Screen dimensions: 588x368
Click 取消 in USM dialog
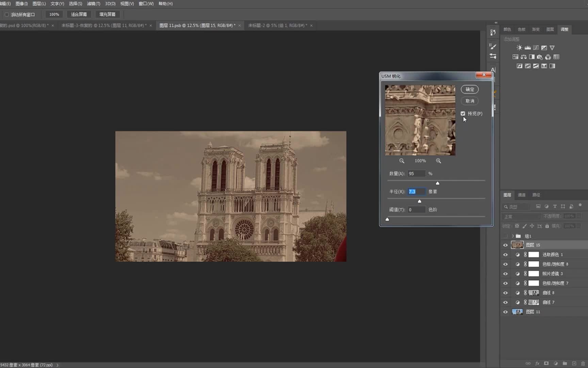pyautogui.click(x=470, y=101)
